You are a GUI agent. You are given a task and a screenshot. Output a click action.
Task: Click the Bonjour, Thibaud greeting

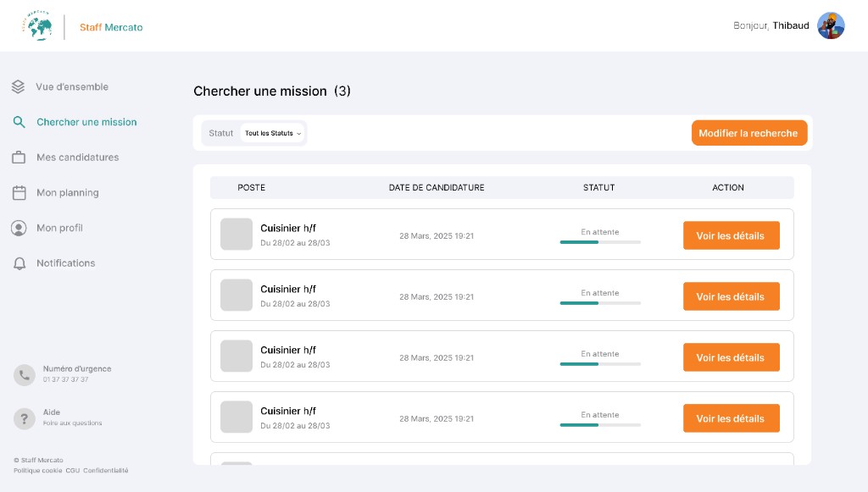[771, 25]
